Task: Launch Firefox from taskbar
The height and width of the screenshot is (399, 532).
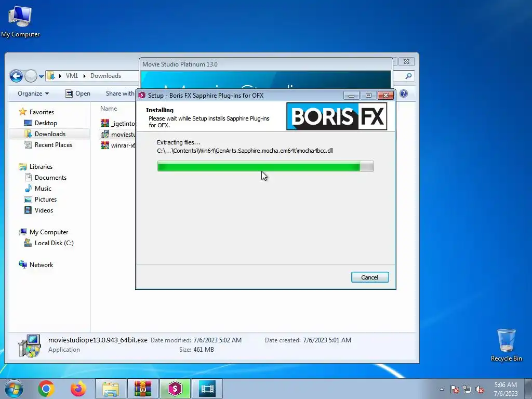Action: click(x=78, y=389)
